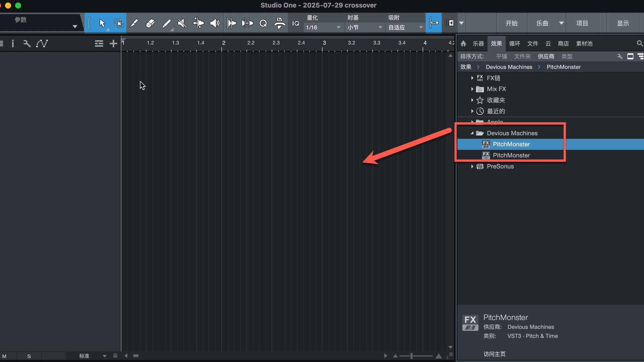Open the 吸附 自适应 snap dropdown
This screenshot has width=644, height=362.
tap(406, 27)
